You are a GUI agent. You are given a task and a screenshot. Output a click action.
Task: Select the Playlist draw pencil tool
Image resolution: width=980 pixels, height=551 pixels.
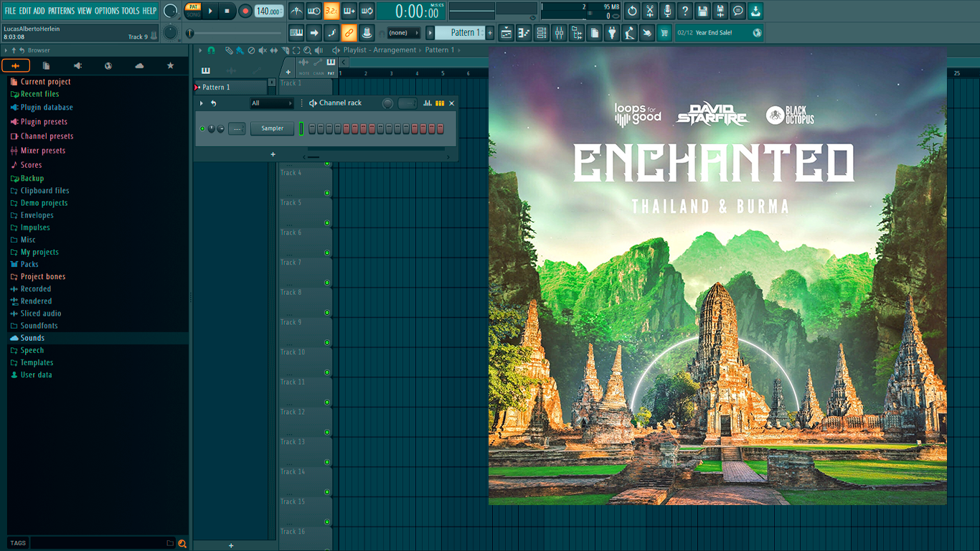228,50
